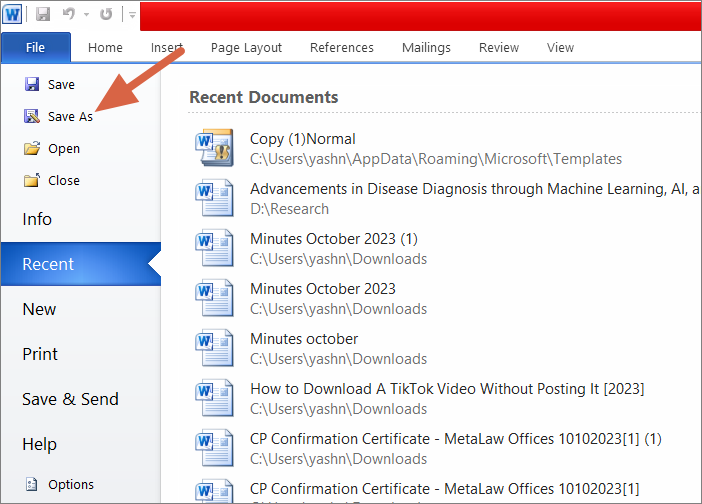Open the Info section
Image resolution: width=702 pixels, height=504 pixels.
[x=37, y=219]
